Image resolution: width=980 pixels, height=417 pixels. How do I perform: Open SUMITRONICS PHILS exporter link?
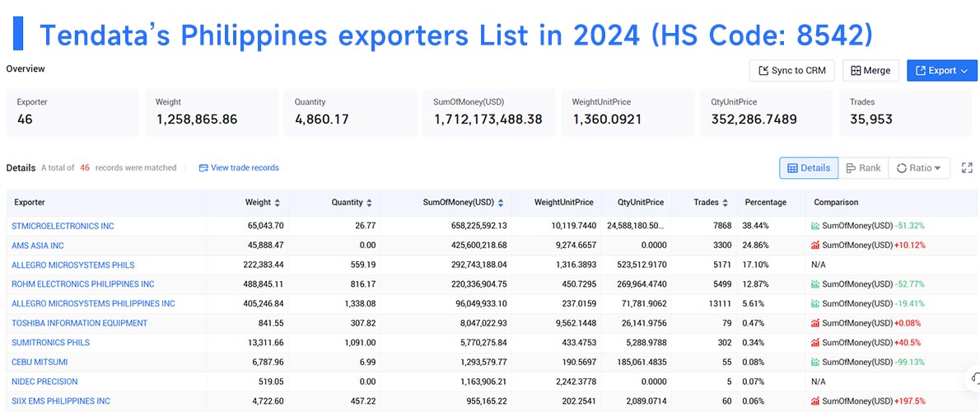coord(50,342)
